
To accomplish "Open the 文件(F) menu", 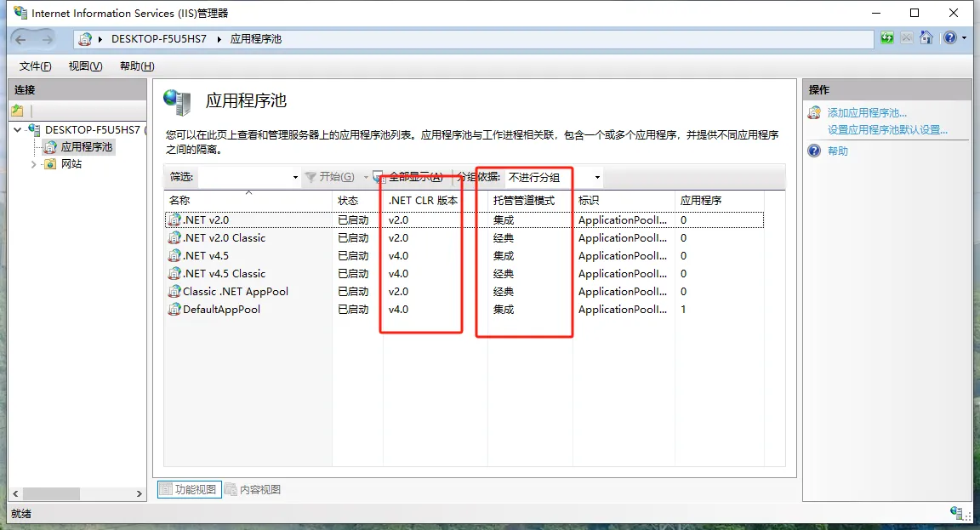I will 35,66.
